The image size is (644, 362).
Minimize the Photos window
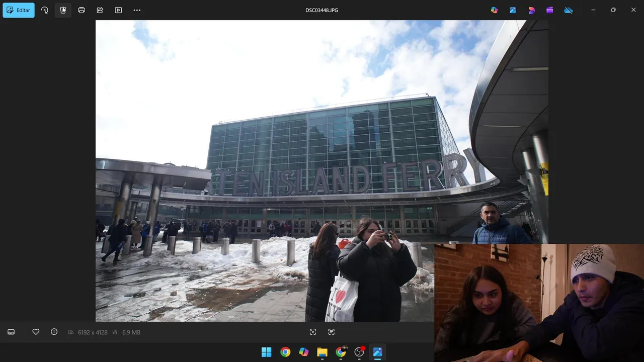click(594, 10)
